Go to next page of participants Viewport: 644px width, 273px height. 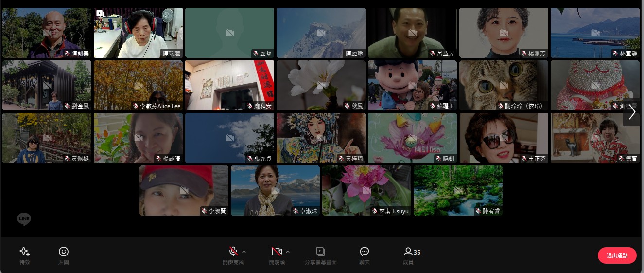pyautogui.click(x=632, y=112)
